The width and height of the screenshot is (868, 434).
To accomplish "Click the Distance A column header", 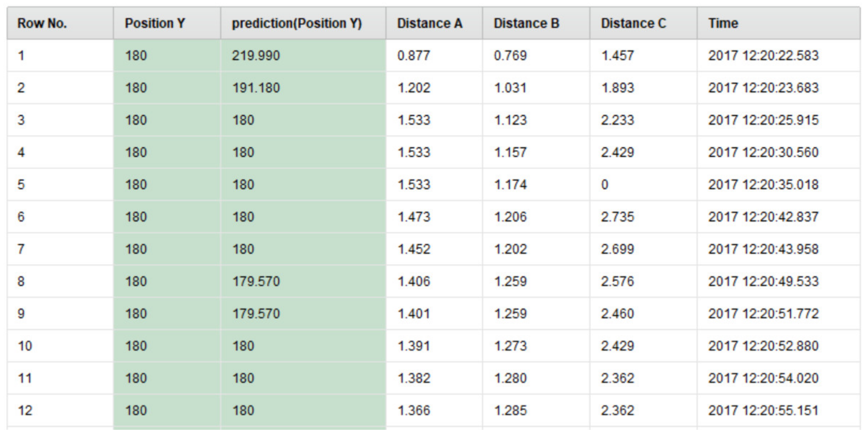I will coord(434,23).
